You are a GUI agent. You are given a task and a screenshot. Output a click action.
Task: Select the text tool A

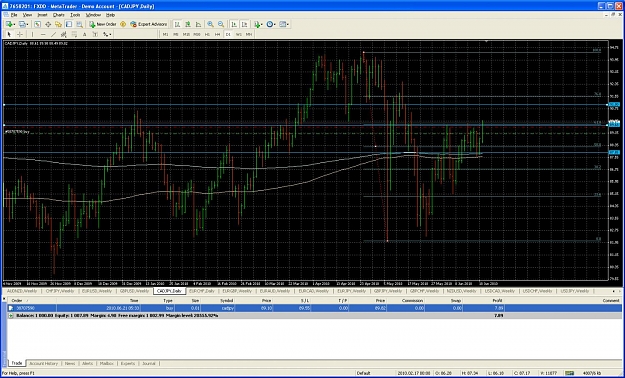[85, 34]
